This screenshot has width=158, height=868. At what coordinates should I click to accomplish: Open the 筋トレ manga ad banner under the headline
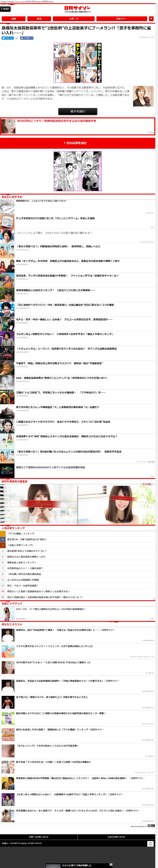click(x=78, y=63)
